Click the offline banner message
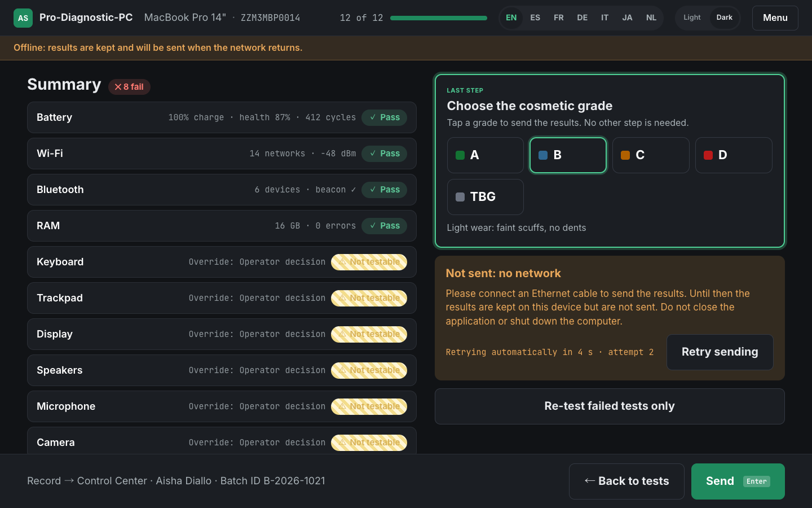This screenshot has width=812, height=508. (x=158, y=48)
